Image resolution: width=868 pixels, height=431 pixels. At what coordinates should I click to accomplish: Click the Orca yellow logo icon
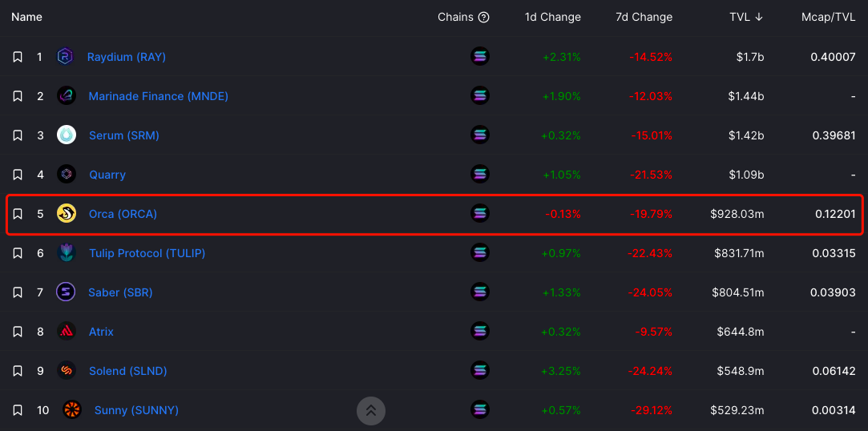[x=67, y=214]
